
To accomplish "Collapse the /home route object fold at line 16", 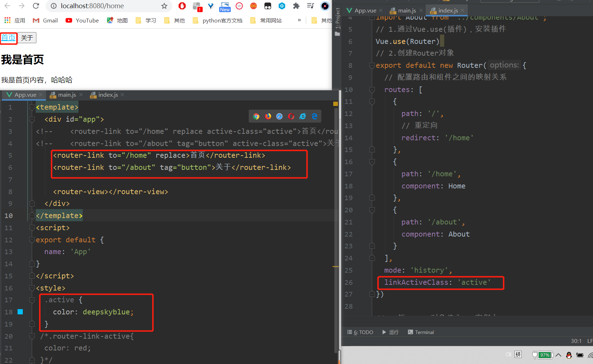I will click(372, 162).
